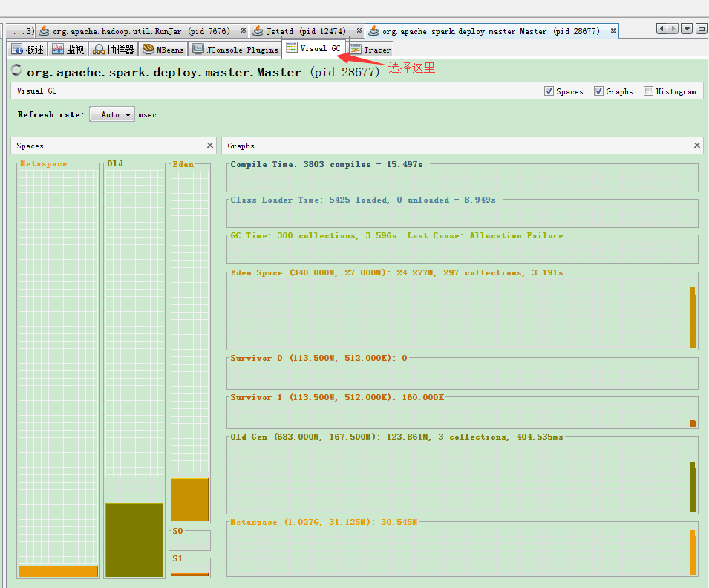
Task: Enable the Histogram checkbox
Action: point(648,91)
